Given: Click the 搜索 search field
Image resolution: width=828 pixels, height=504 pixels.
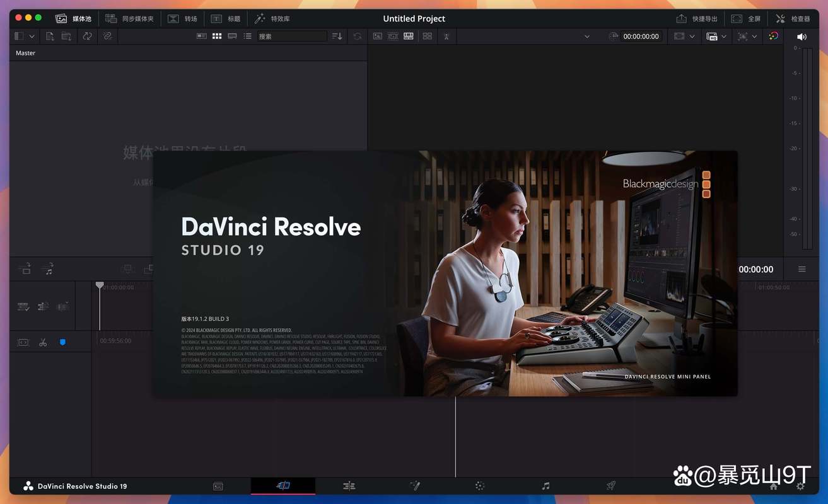Looking at the screenshot, I should [x=292, y=37].
